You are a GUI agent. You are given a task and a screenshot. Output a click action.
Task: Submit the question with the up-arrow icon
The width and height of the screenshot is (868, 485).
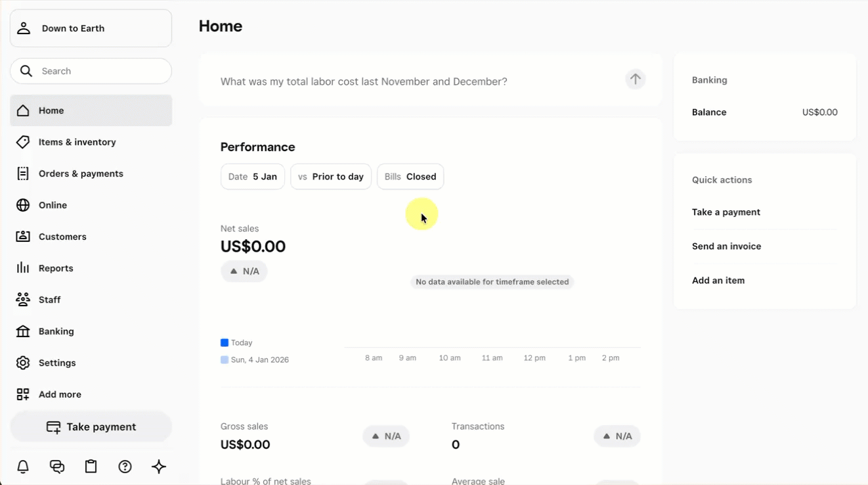click(635, 80)
